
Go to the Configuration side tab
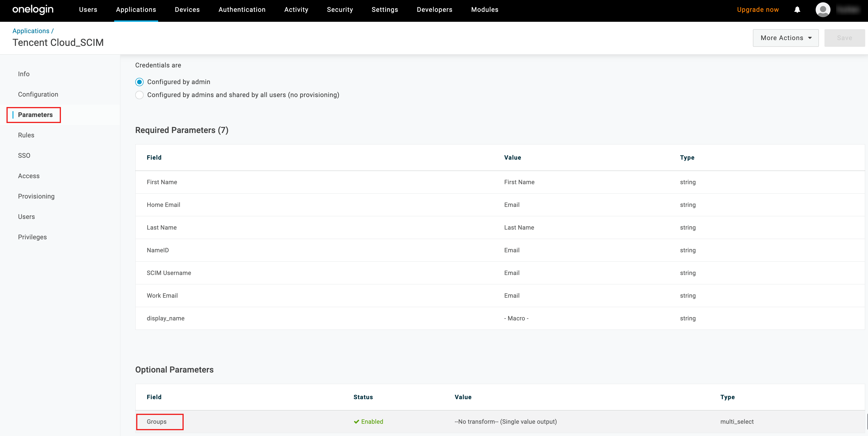38,95
